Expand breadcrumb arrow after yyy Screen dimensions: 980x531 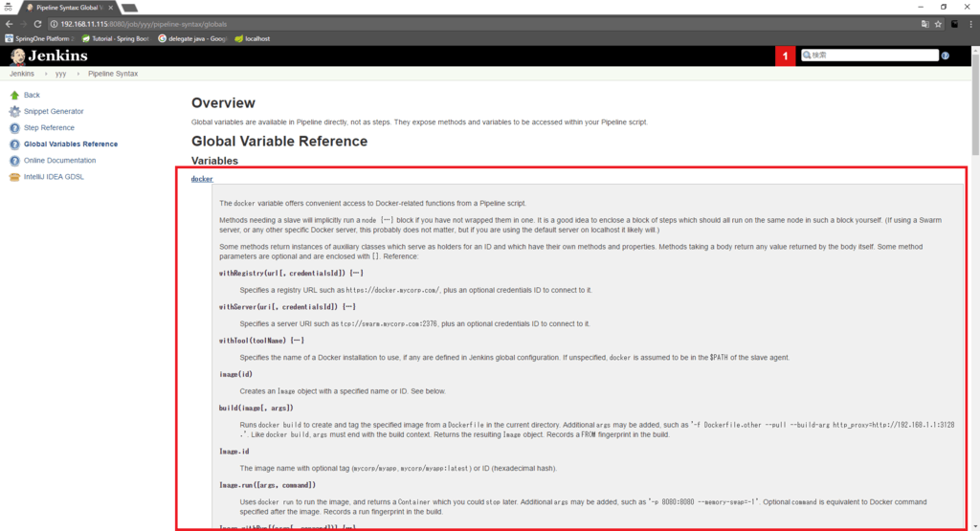pyautogui.click(x=76, y=73)
